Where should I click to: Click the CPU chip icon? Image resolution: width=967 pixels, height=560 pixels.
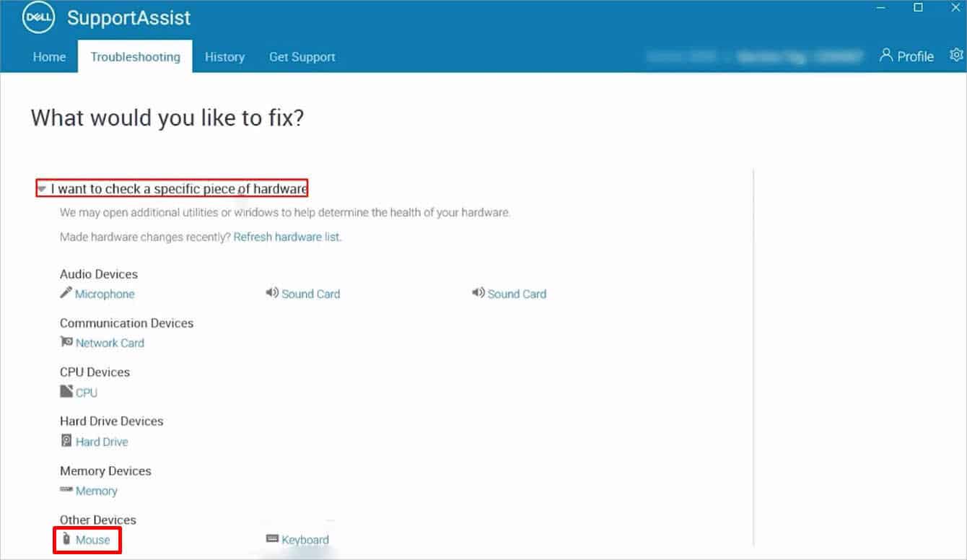click(x=66, y=392)
